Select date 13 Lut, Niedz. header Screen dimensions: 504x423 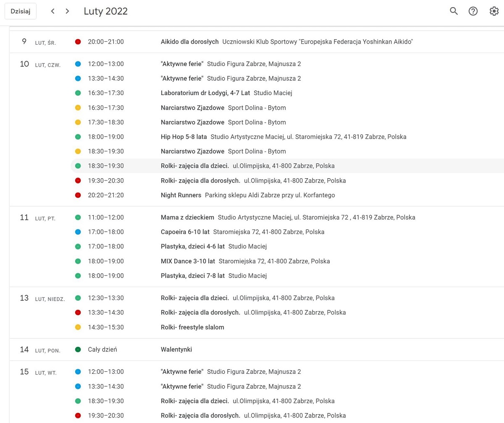point(25,298)
